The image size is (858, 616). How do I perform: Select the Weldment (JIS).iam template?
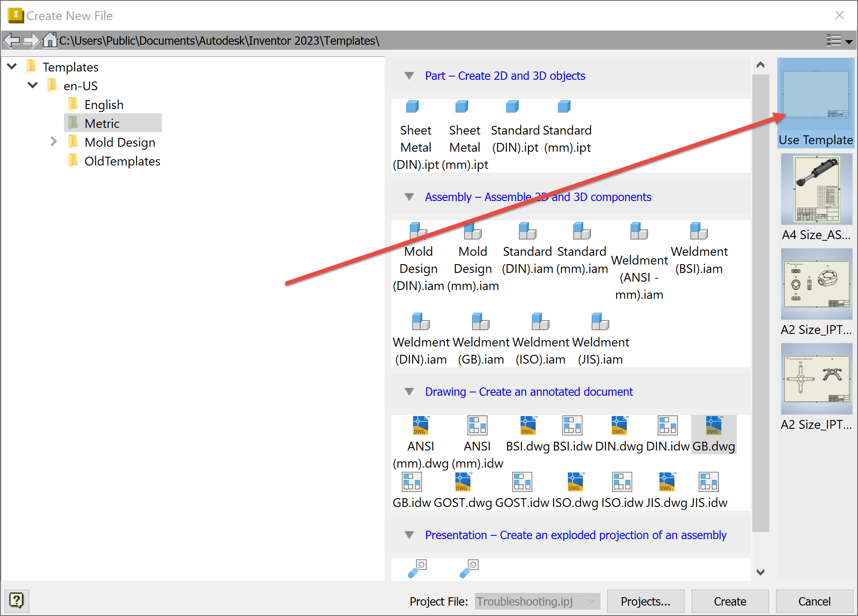[x=600, y=322]
